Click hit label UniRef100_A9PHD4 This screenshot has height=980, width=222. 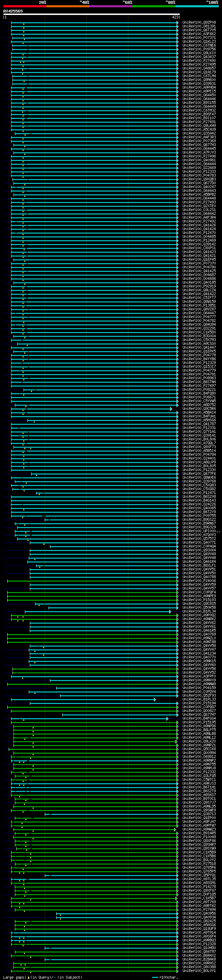tap(199, 88)
